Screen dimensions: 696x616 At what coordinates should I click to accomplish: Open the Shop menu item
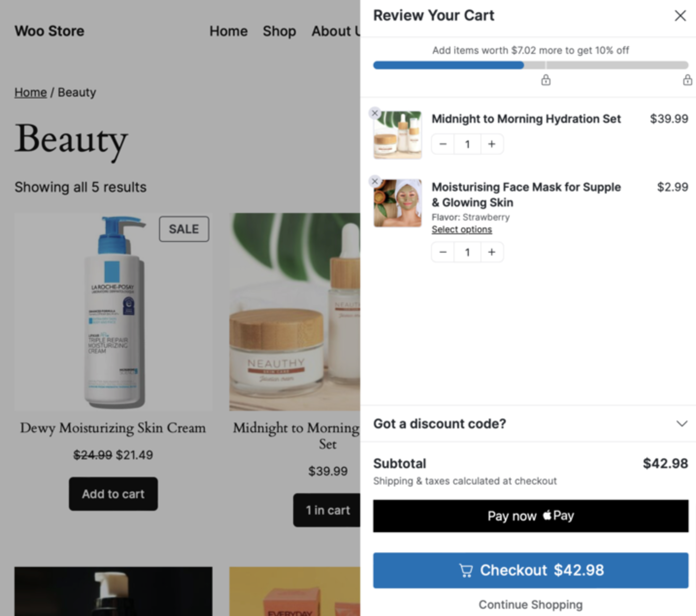(x=279, y=31)
